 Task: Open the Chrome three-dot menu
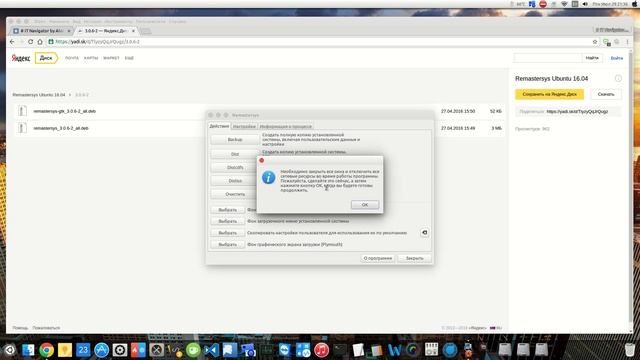pos(627,42)
